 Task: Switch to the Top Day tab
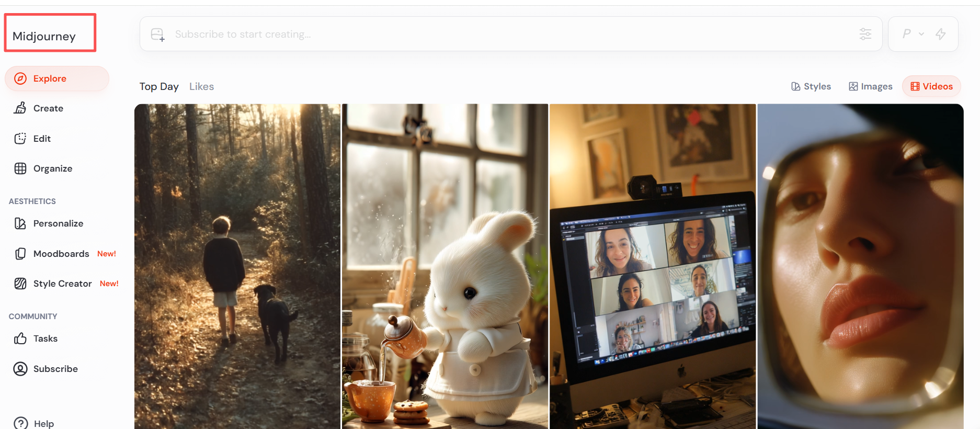159,86
